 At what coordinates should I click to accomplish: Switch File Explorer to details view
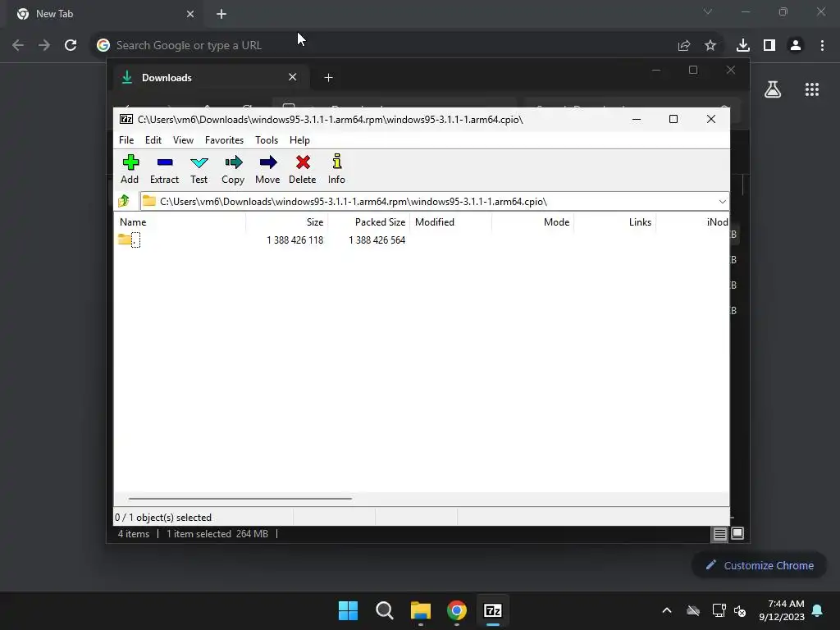pos(719,533)
